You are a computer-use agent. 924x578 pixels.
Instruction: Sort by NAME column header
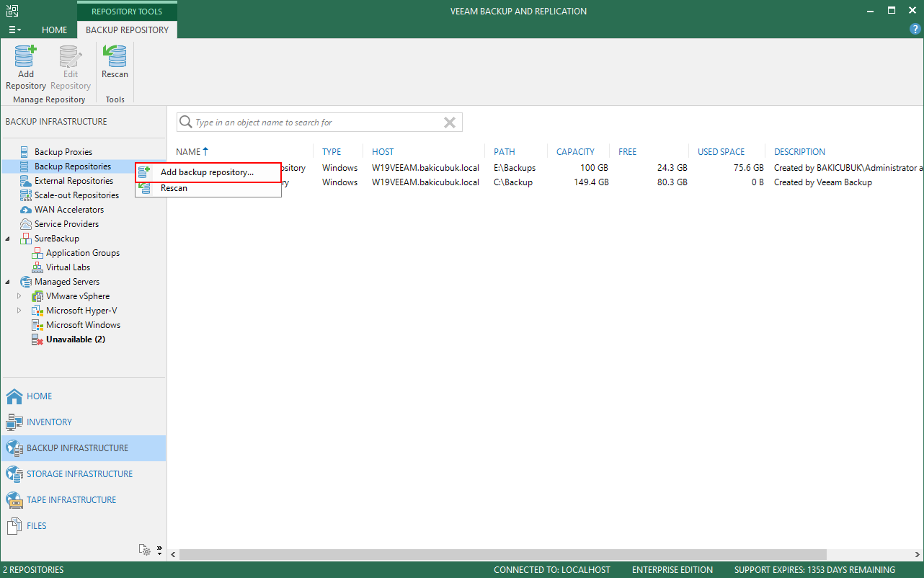coord(188,152)
